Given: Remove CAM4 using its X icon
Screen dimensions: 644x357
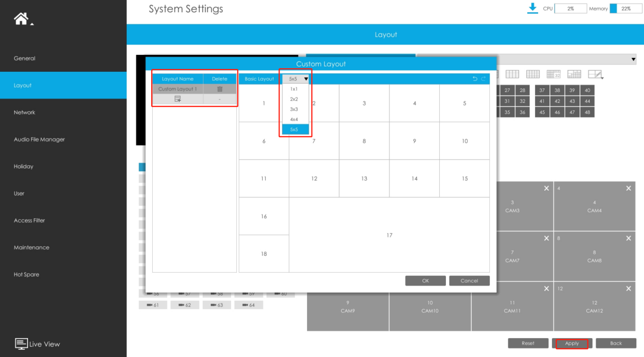Looking at the screenshot, I should pos(628,188).
